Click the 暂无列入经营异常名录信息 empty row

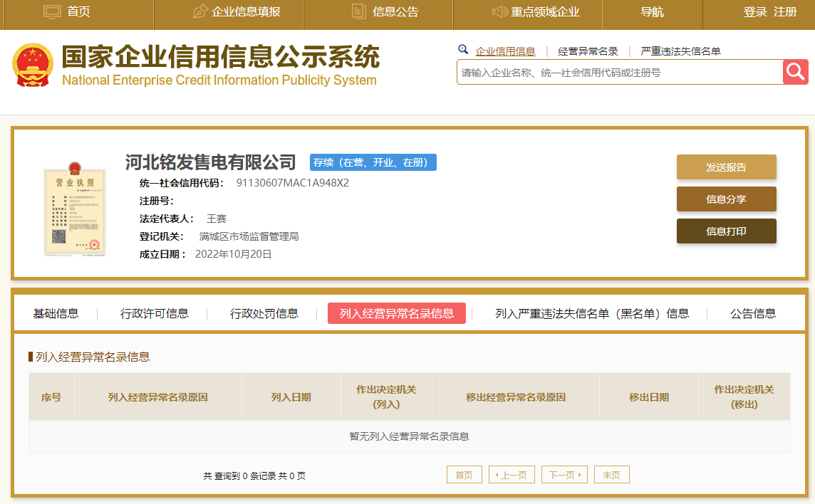click(x=410, y=436)
